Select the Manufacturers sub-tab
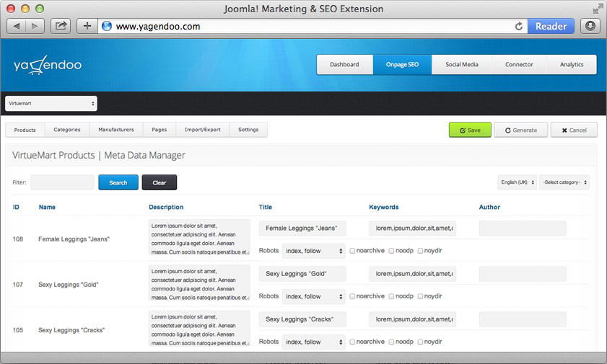The width and height of the screenshot is (607, 364). point(116,130)
